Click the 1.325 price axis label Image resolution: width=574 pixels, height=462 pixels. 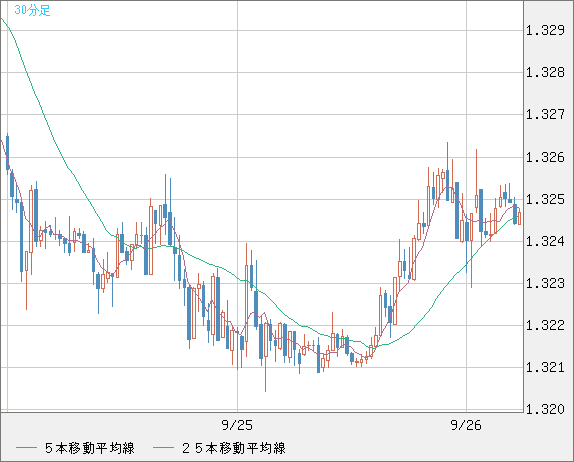pyautogui.click(x=545, y=200)
